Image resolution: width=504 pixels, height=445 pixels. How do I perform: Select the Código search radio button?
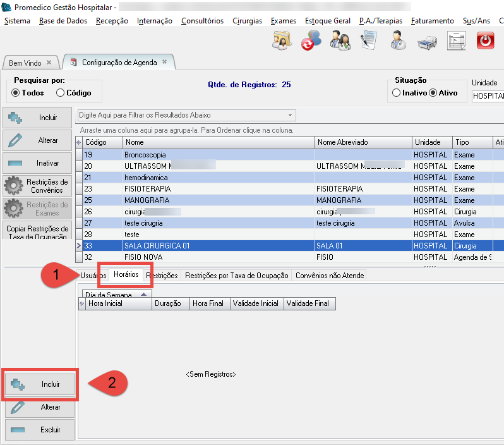[61, 93]
